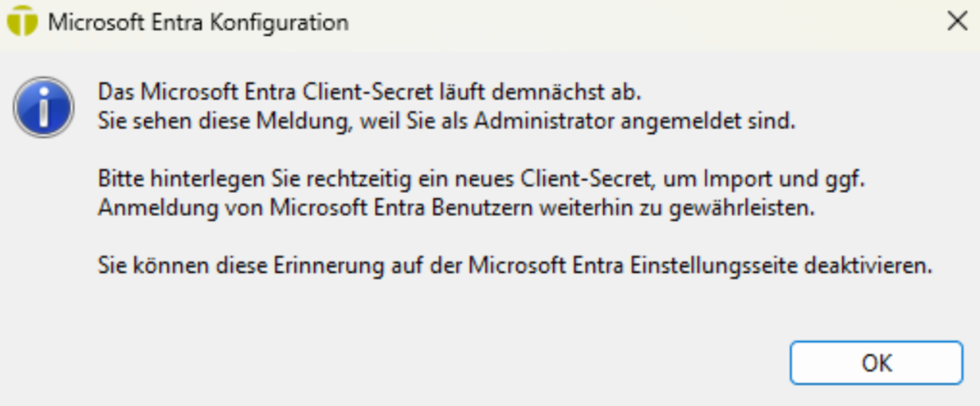The width and height of the screenshot is (980, 406).
Task: Close the dialog with the X button
Action: click(x=956, y=22)
